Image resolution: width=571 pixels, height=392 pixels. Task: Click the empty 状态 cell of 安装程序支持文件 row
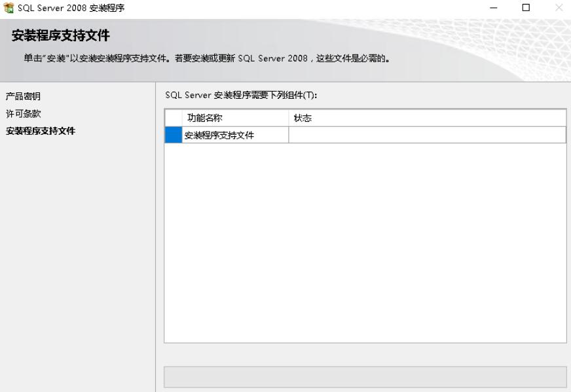pyautogui.click(x=427, y=135)
